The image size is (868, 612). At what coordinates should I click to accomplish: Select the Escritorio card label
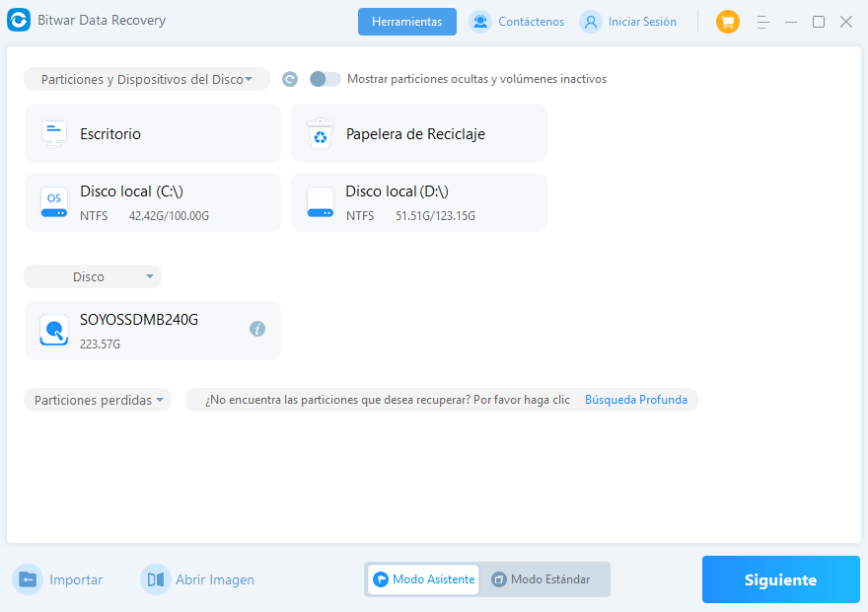tap(110, 134)
